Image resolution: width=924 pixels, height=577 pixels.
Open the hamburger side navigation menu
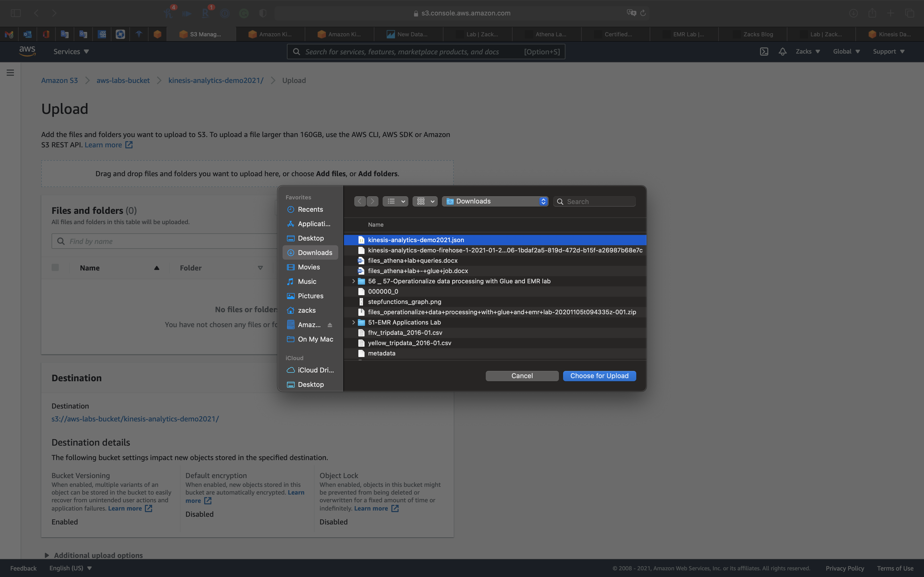10,72
